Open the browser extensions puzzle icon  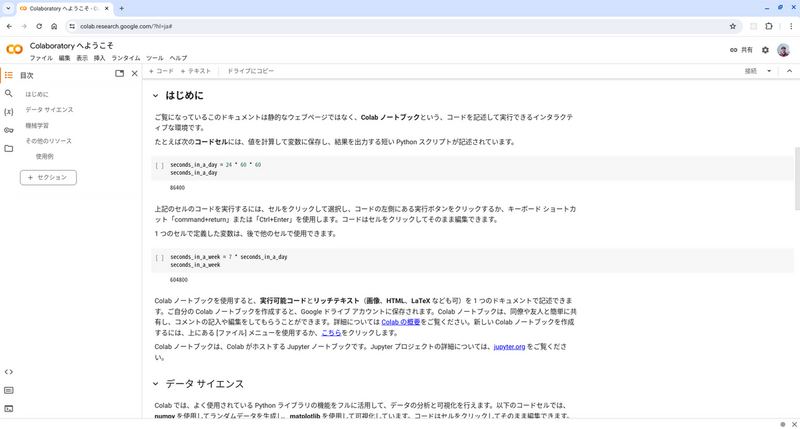769,26
